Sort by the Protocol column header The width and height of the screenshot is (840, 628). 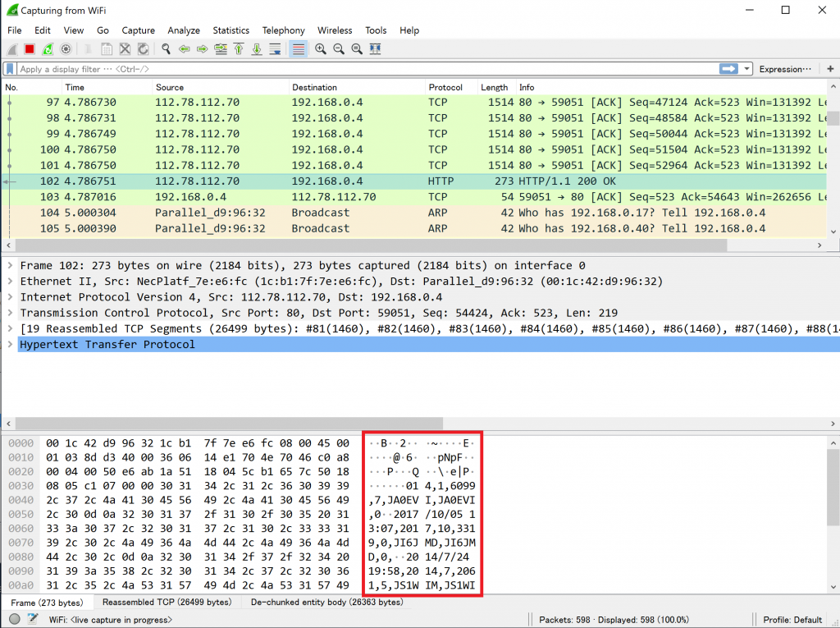pos(451,87)
